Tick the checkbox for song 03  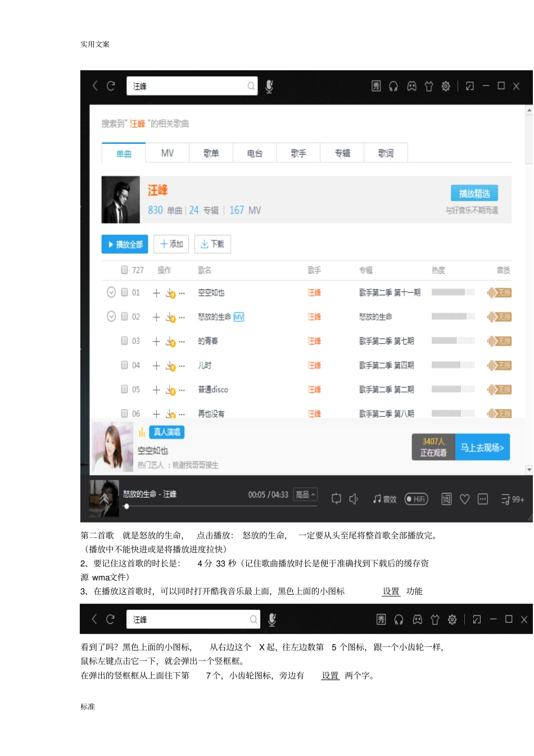coord(124,341)
